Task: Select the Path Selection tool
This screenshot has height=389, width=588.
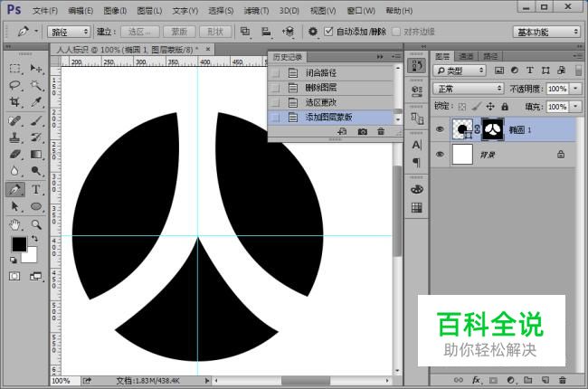Action: pyautogui.click(x=14, y=206)
